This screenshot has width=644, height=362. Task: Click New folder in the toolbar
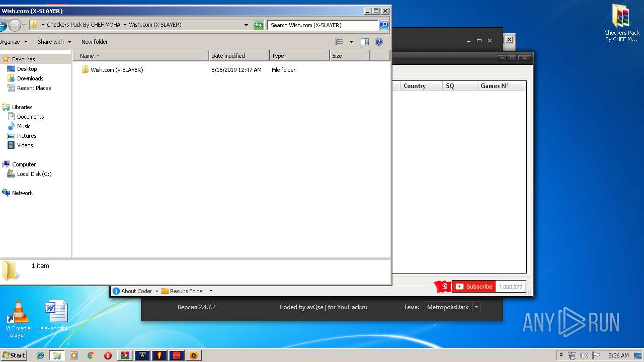point(95,42)
